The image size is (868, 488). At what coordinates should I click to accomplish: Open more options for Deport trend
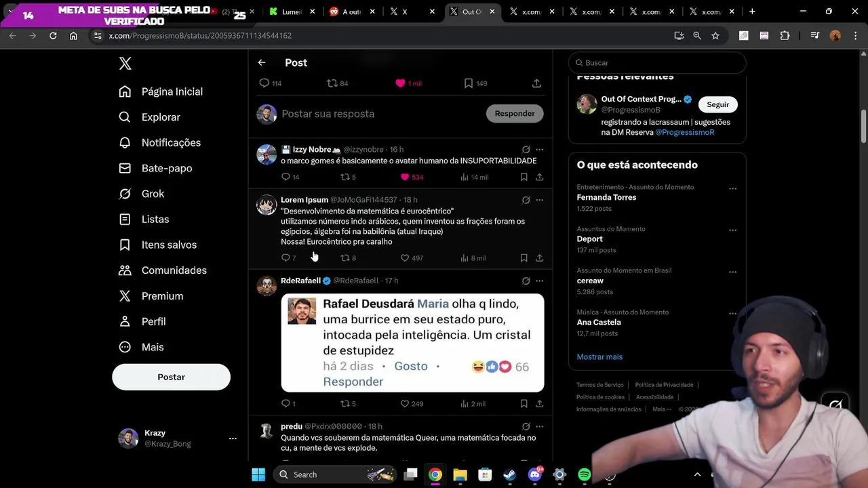(732, 230)
